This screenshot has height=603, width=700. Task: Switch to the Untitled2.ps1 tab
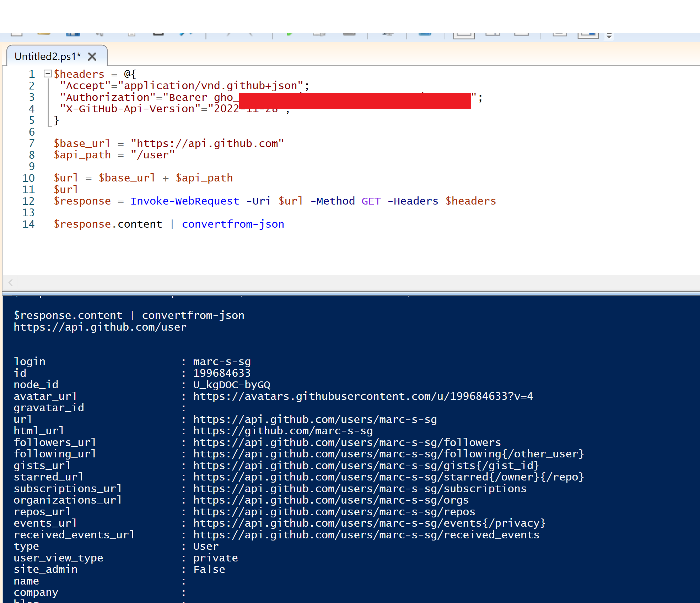coord(48,56)
